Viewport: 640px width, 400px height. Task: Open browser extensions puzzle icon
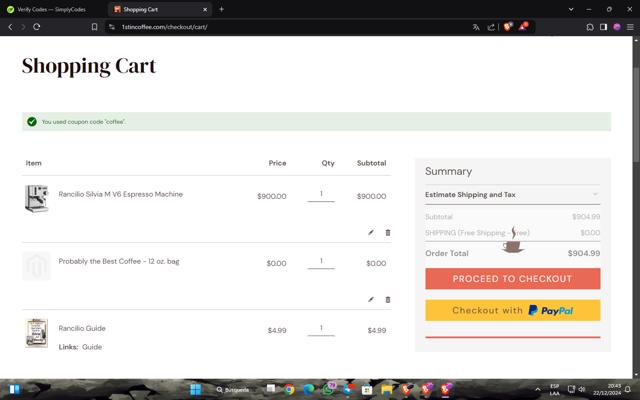(x=590, y=27)
